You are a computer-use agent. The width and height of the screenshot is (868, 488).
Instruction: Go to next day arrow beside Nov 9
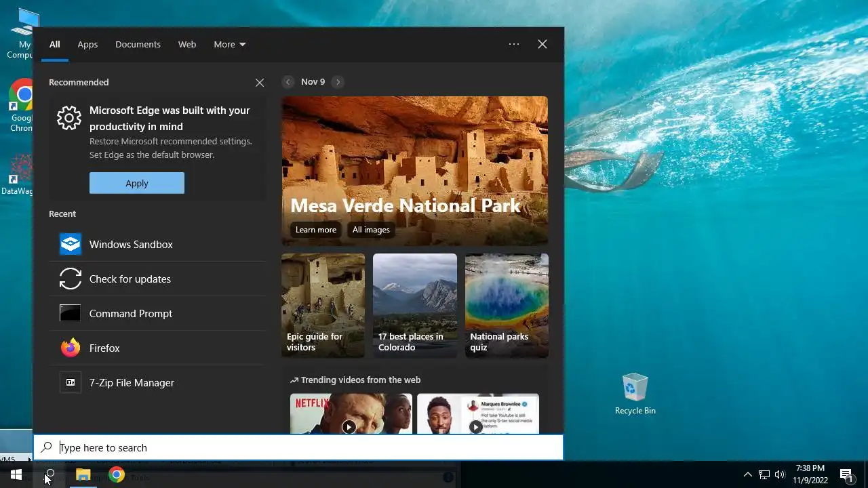coord(338,81)
